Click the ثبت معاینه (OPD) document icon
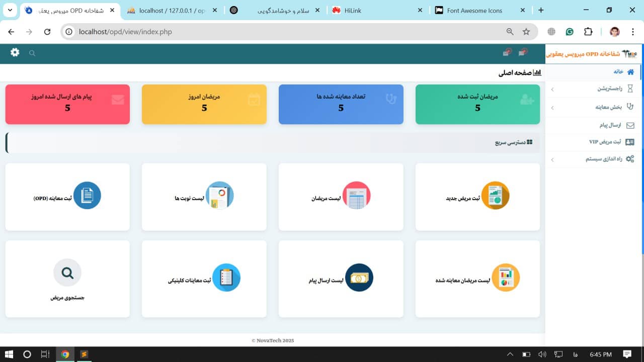644x362 pixels. tap(87, 196)
